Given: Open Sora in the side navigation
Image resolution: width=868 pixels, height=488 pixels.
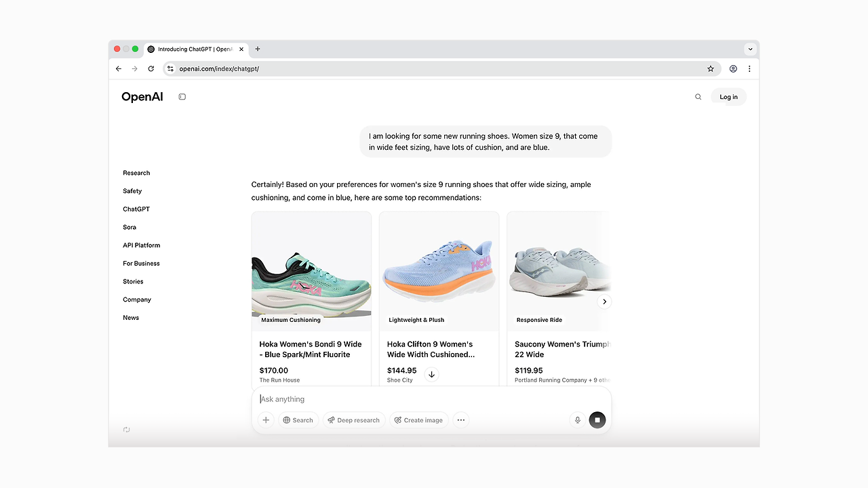Looking at the screenshot, I should pyautogui.click(x=130, y=227).
